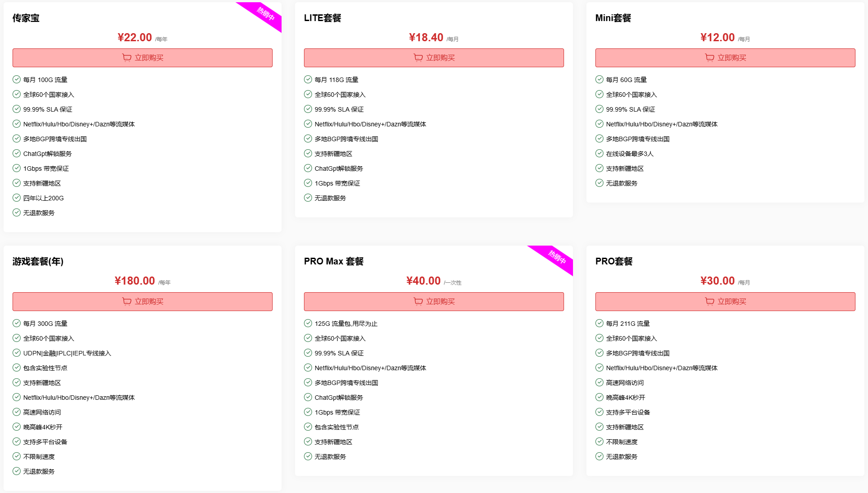Click check icon beside 每月 118G 流量
The image size is (868, 493).
pos(308,79)
